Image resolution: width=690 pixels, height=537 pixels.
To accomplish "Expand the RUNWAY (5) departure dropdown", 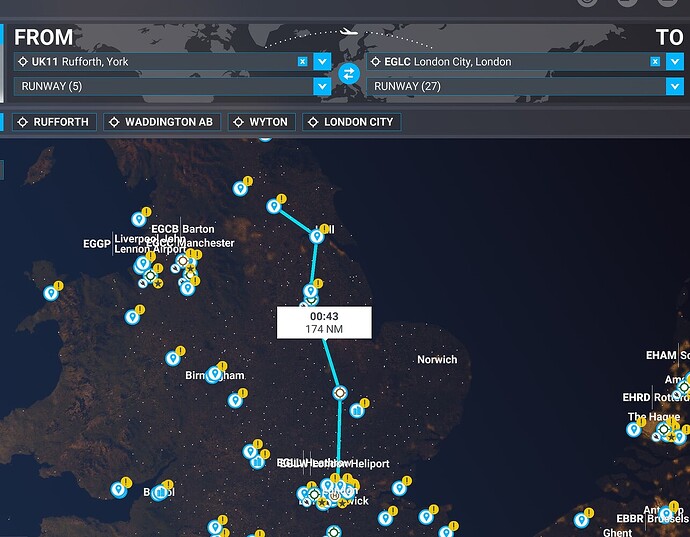I will pyautogui.click(x=322, y=86).
